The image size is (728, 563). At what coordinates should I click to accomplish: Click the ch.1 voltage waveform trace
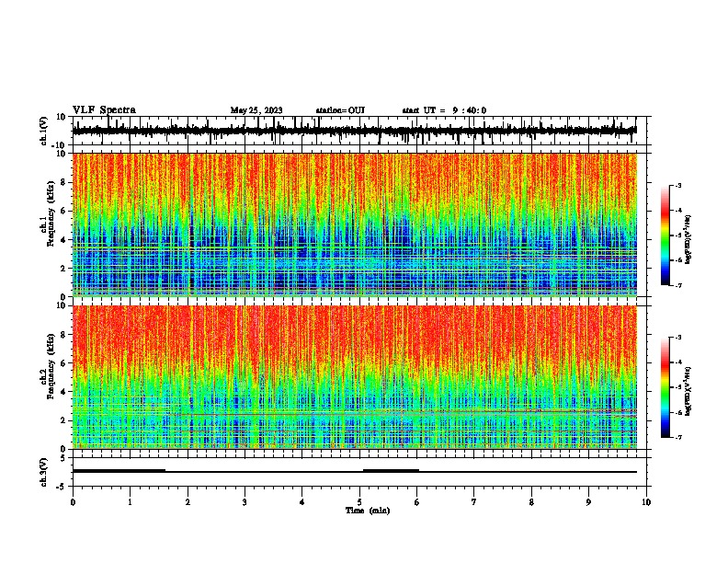tap(354, 131)
